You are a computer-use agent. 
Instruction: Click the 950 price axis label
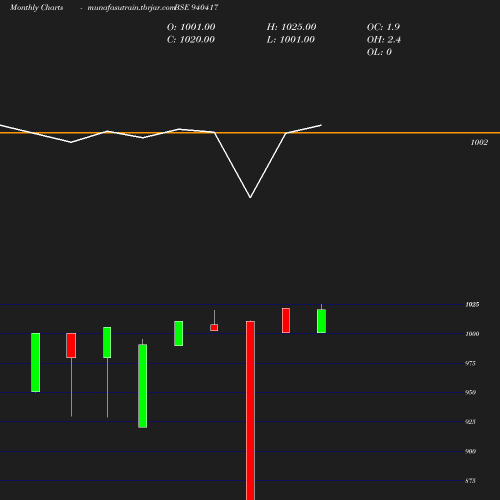tap(470, 392)
